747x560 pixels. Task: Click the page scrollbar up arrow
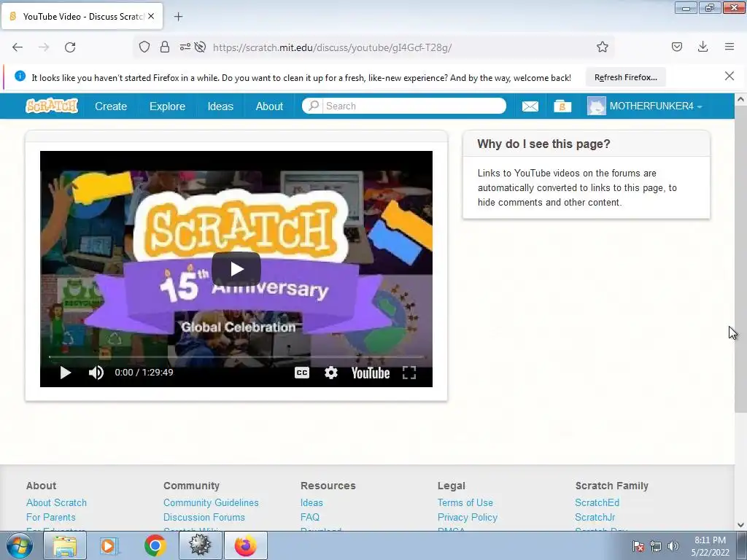point(740,99)
